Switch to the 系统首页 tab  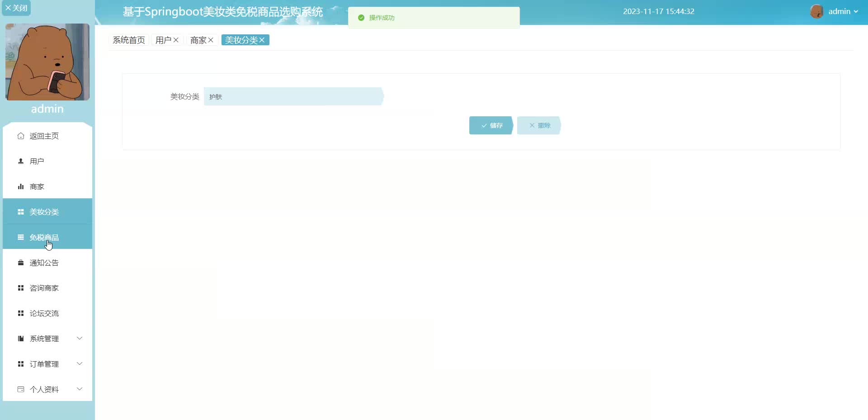[129, 40]
